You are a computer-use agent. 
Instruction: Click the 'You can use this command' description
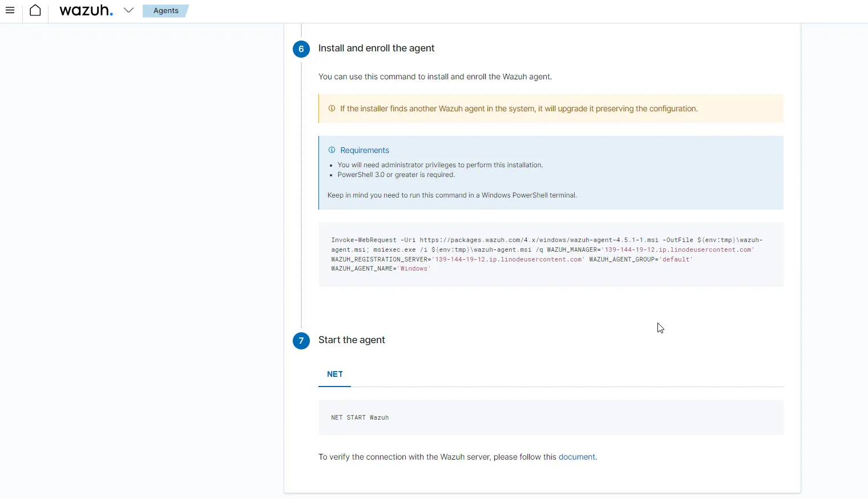coord(435,77)
